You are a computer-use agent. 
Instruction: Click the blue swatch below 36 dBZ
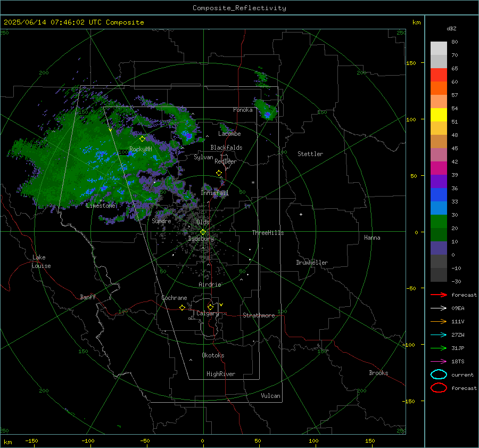(x=439, y=194)
